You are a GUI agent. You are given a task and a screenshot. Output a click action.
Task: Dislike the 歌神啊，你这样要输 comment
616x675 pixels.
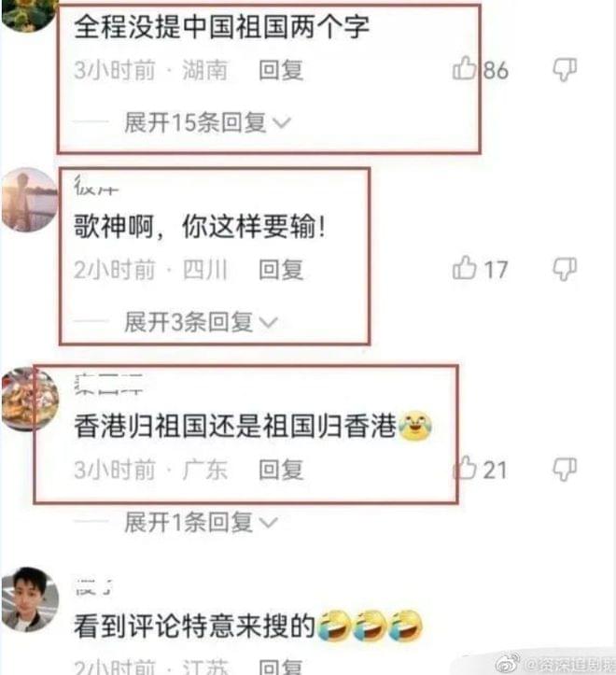point(565,269)
